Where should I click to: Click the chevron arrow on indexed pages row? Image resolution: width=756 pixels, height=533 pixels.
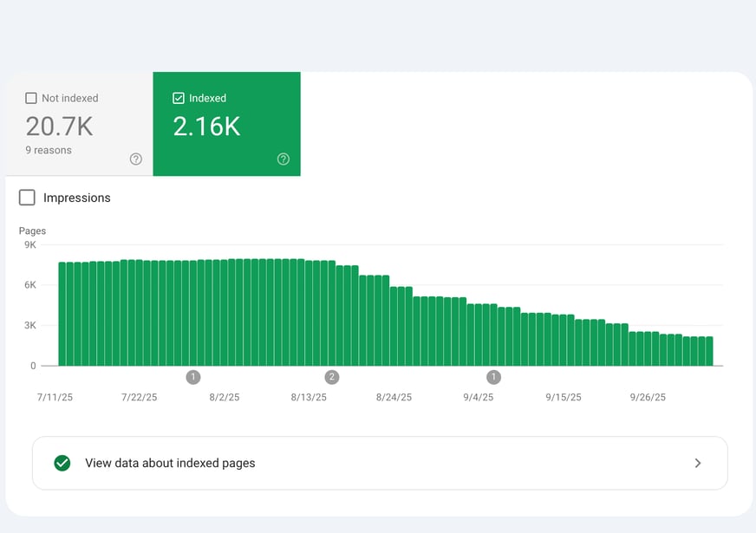pos(698,463)
